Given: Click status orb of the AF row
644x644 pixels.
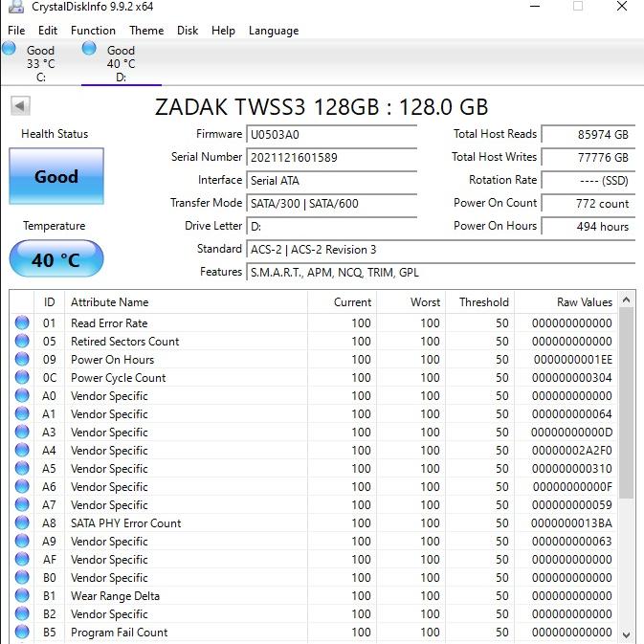Looking at the screenshot, I should click(x=22, y=560).
